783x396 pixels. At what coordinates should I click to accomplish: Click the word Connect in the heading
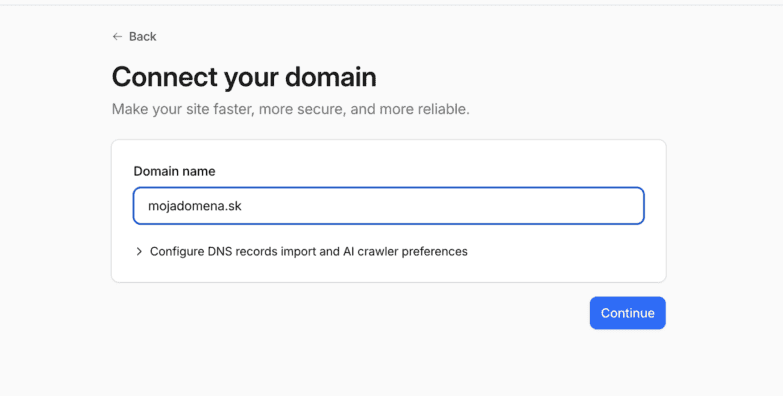click(x=165, y=77)
